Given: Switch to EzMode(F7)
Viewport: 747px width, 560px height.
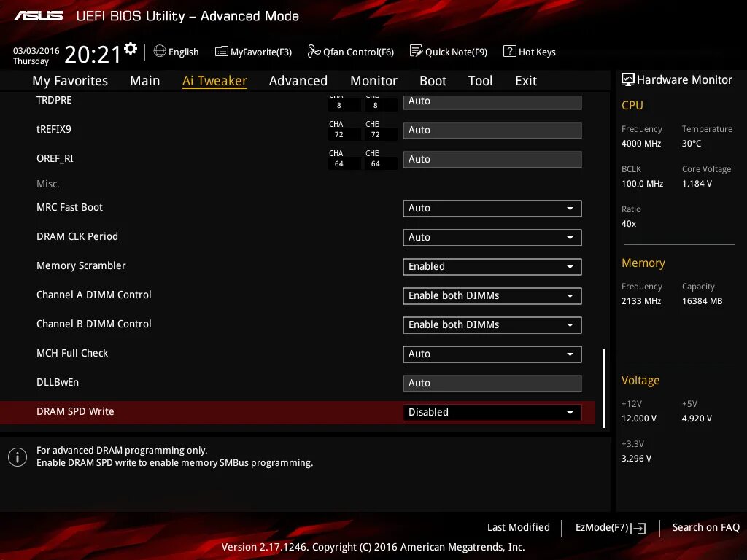Looking at the screenshot, I should point(611,528).
